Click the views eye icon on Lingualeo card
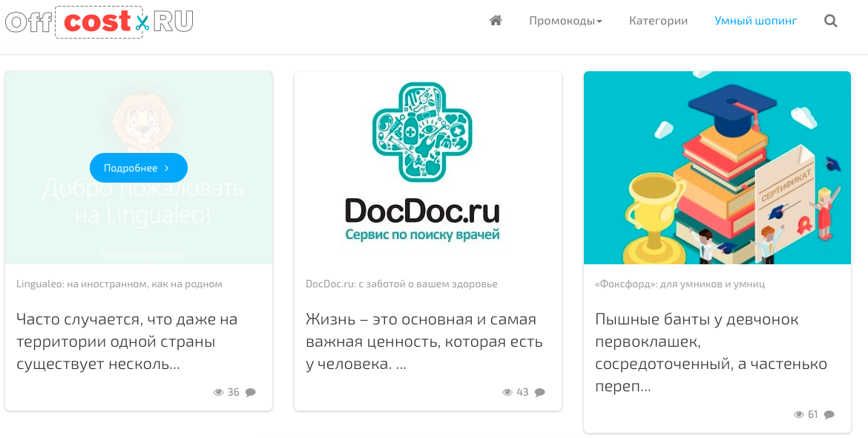Image resolution: width=868 pixels, height=438 pixels. (219, 392)
